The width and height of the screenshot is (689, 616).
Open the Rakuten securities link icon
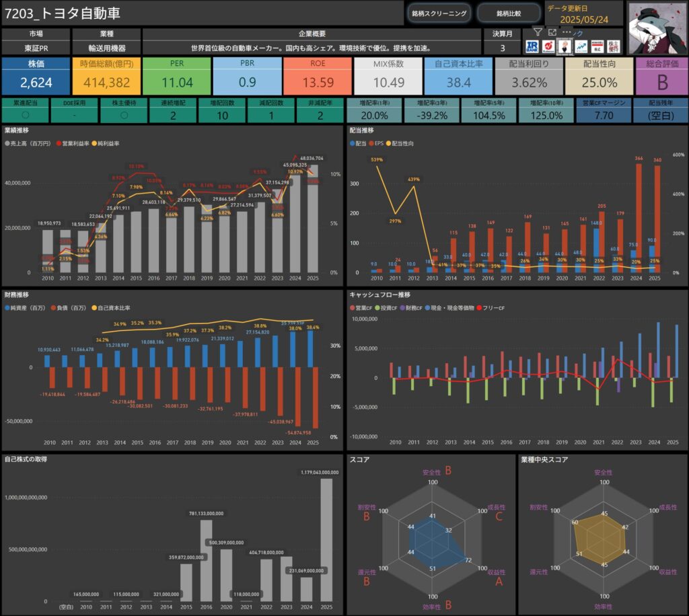pos(548,46)
